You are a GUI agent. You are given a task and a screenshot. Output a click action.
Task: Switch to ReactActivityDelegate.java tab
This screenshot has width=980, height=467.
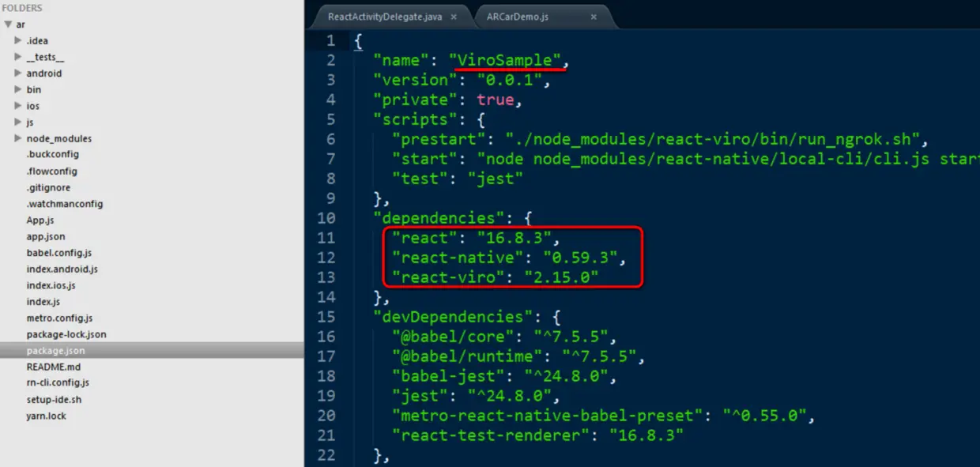coord(385,17)
